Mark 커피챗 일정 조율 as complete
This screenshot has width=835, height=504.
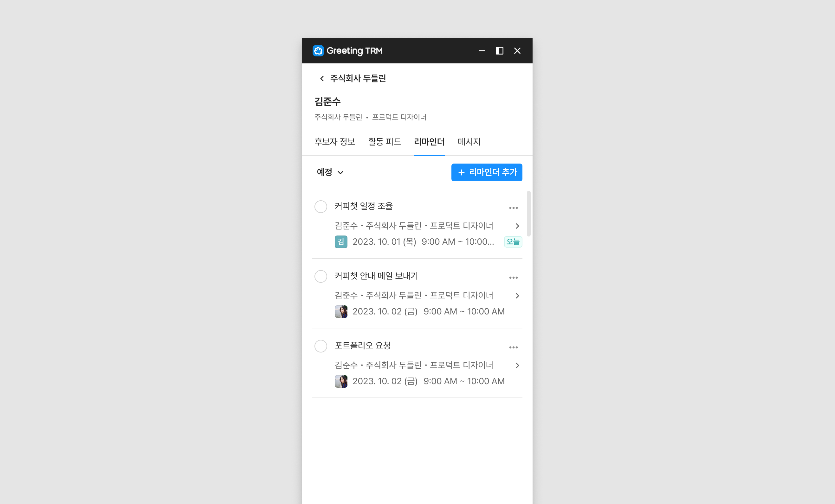click(x=320, y=206)
